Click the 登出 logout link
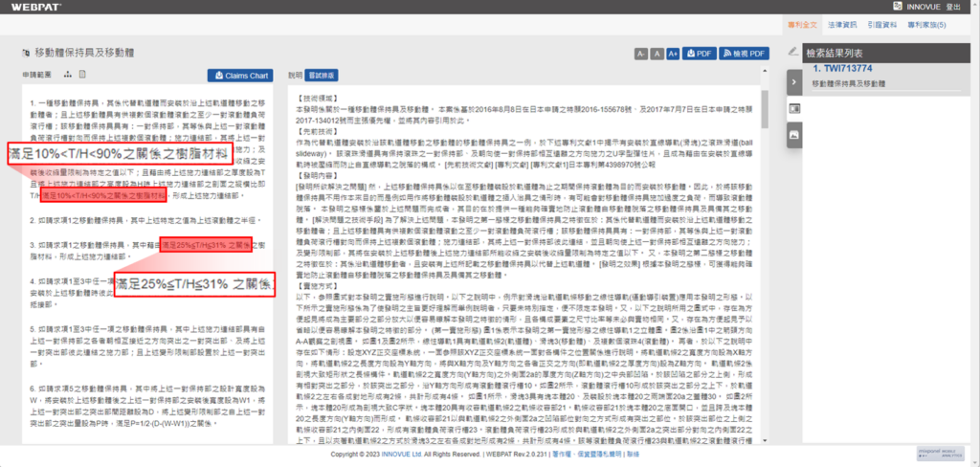 click(x=953, y=6)
